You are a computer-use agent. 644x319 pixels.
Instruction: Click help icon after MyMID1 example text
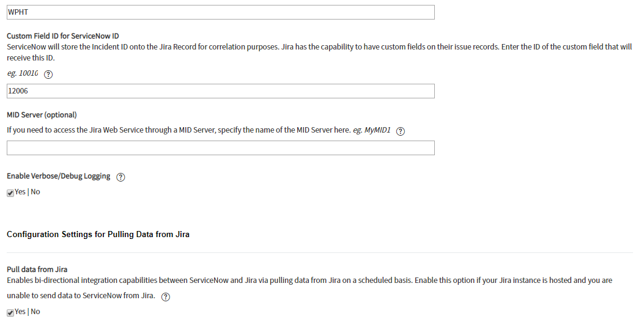401,131
